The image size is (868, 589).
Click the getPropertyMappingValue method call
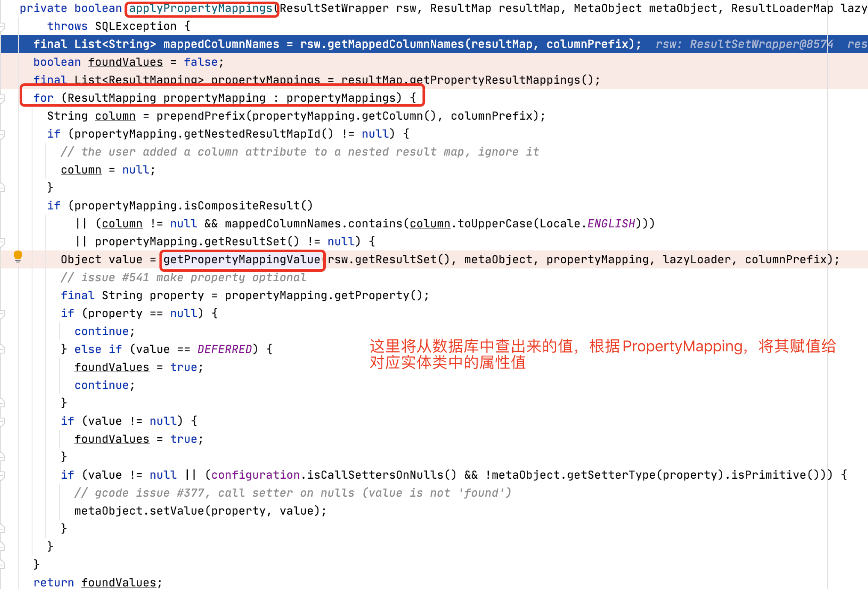pyautogui.click(x=242, y=259)
